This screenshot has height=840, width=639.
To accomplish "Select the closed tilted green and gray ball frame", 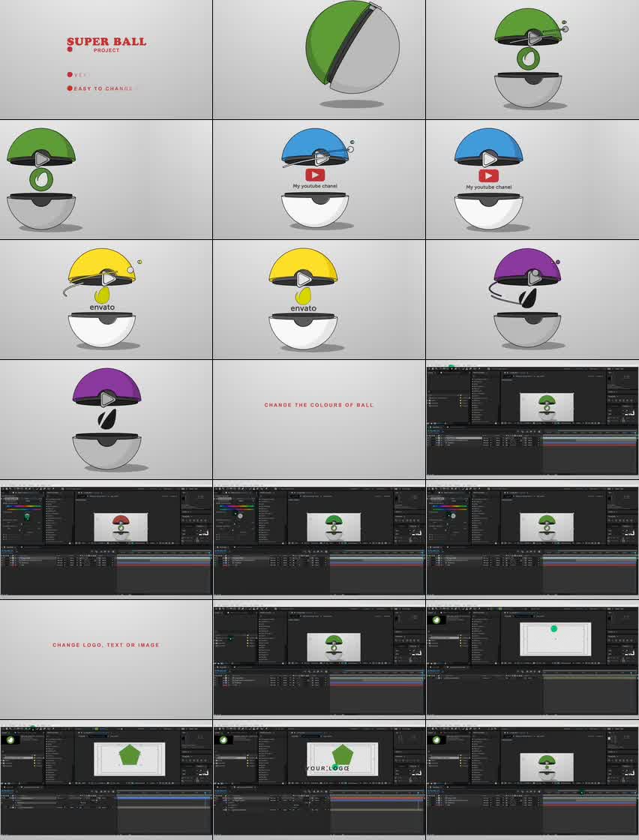I will pos(319,59).
